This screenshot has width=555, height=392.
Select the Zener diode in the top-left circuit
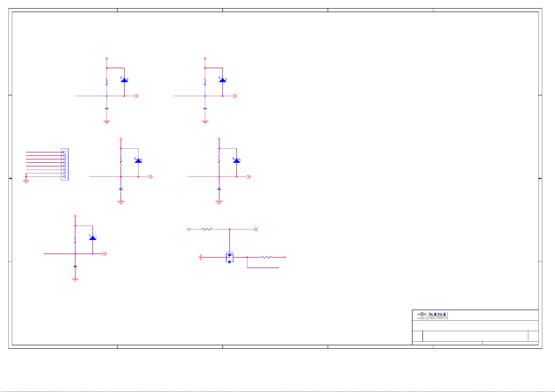124,80
